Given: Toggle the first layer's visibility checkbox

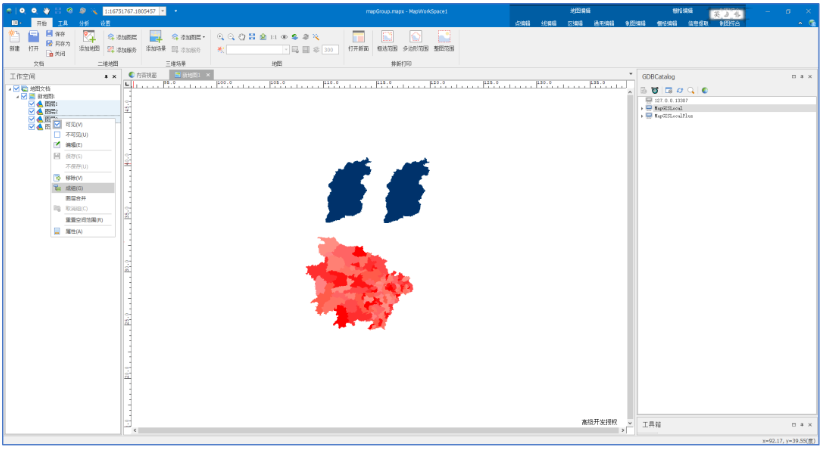Looking at the screenshot, I should [x=31, y=104].
